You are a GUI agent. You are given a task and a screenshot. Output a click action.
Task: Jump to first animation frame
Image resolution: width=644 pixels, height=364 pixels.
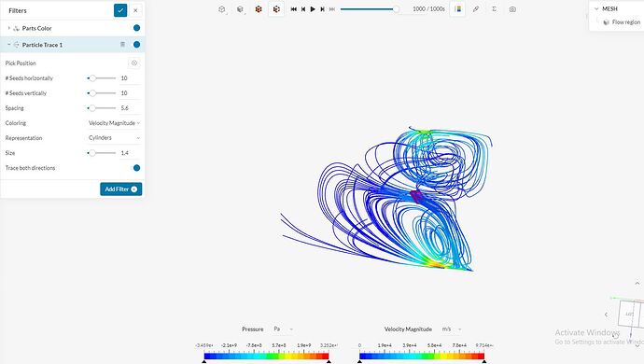294,9
